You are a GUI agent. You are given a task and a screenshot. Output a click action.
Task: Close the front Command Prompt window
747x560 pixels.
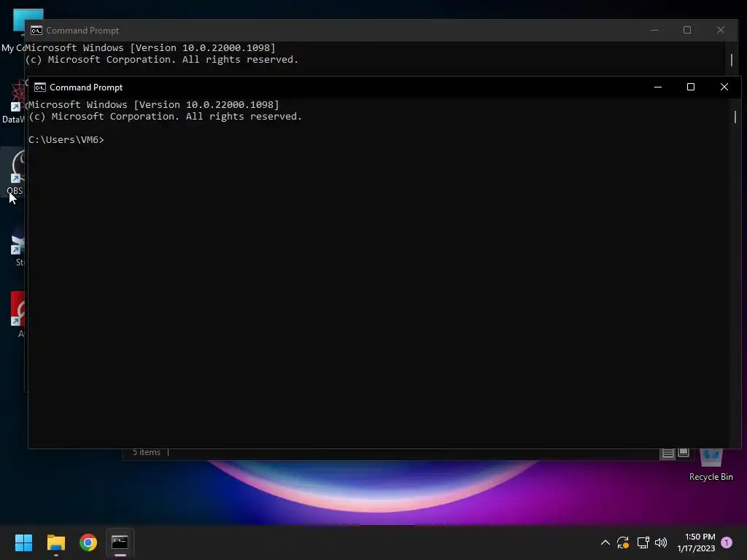[724, 87]
